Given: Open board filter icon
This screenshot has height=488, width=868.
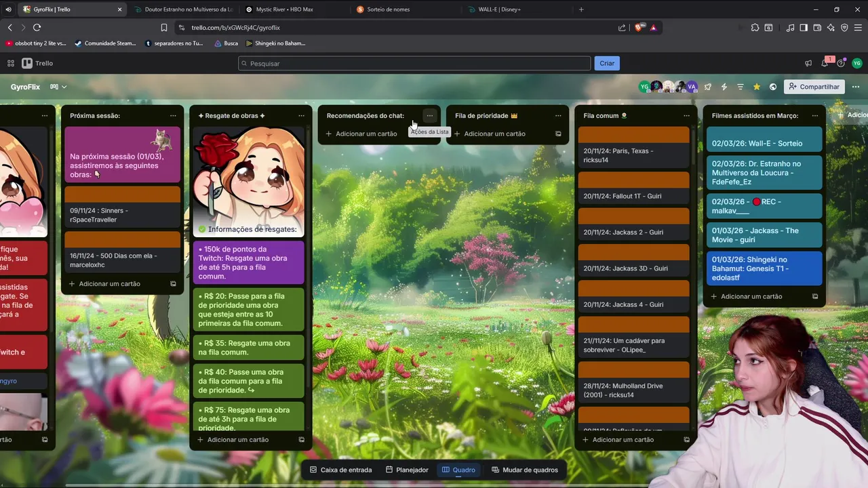Looking at the screenshot, I should click(x=741, y=87).
